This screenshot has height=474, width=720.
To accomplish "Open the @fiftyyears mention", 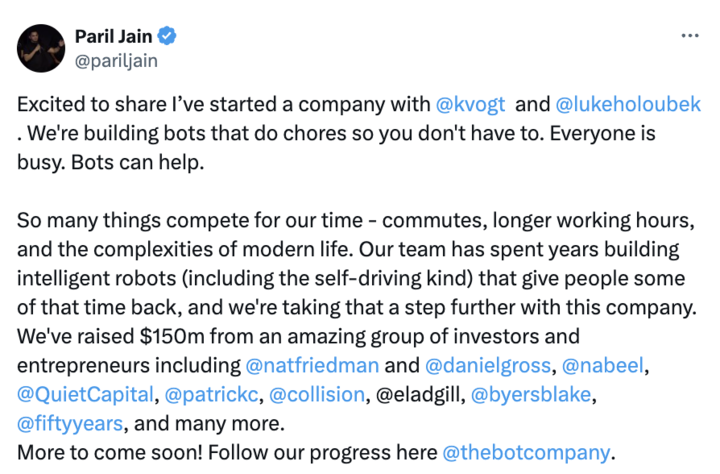I will pos(70,424).
